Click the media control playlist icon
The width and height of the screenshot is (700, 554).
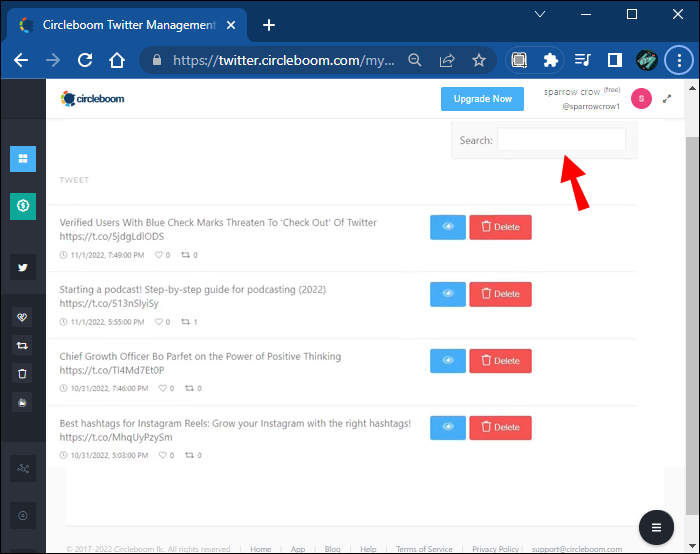[583, 60]
